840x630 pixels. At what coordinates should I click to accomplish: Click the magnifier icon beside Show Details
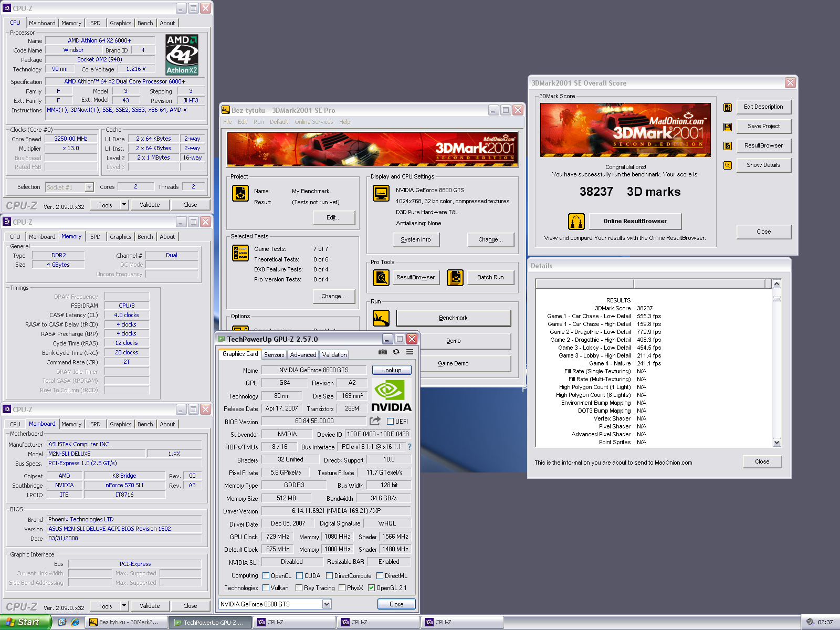pos(728,165)
